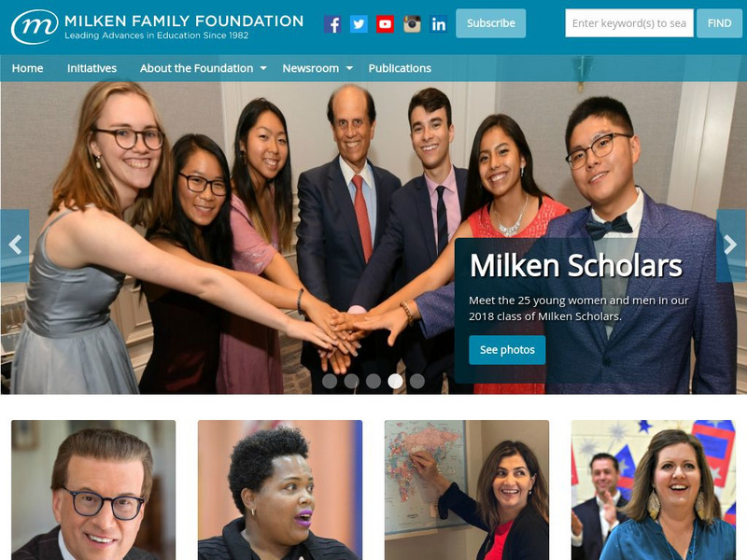Open the Initiatives menu item
This screenshot has height=560, width=747.
92,68
